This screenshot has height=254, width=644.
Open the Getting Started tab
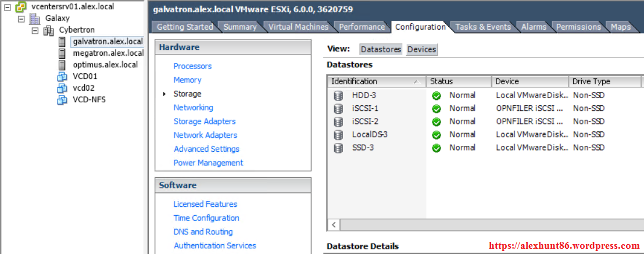pyautogui.click(x=185, y=27)
